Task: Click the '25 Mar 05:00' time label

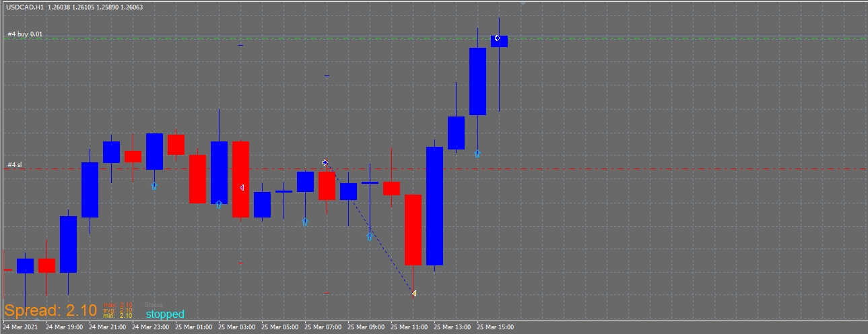Action: [280, 327]
